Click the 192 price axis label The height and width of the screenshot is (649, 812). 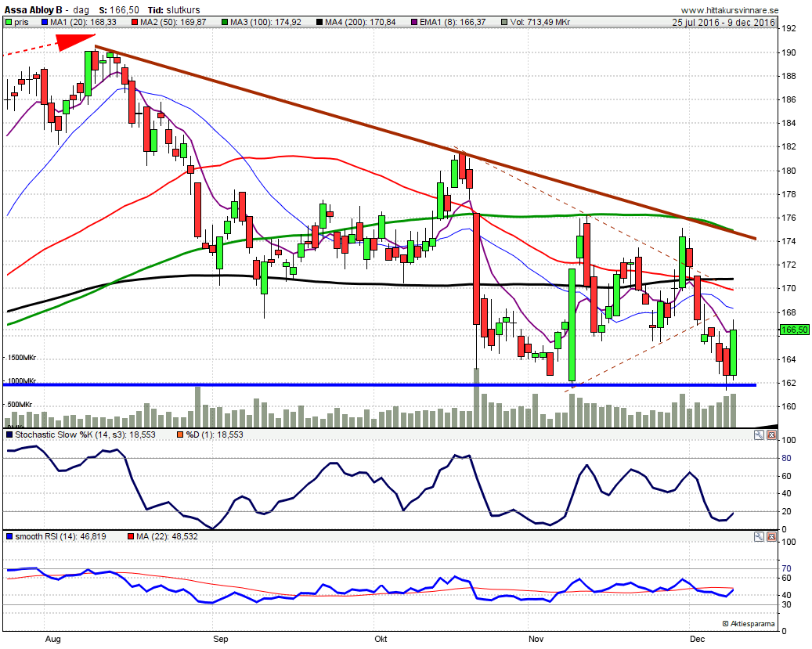pos(789,29)
